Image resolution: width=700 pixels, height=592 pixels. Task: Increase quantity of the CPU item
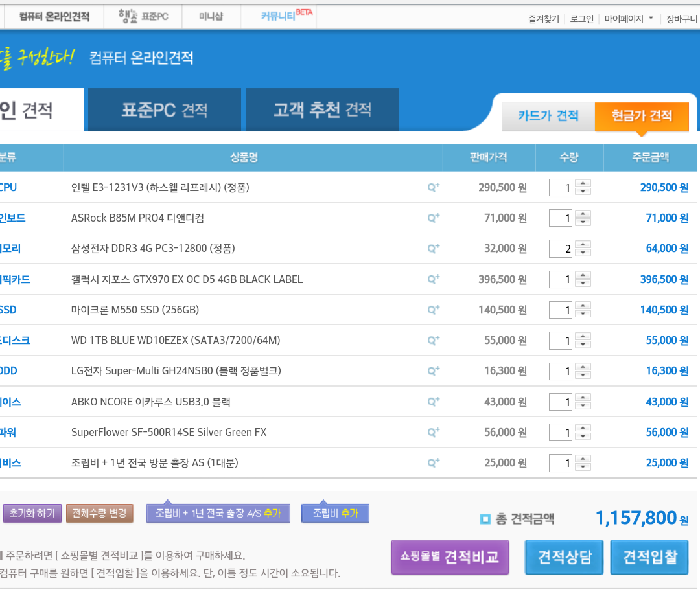click(583, 183)
